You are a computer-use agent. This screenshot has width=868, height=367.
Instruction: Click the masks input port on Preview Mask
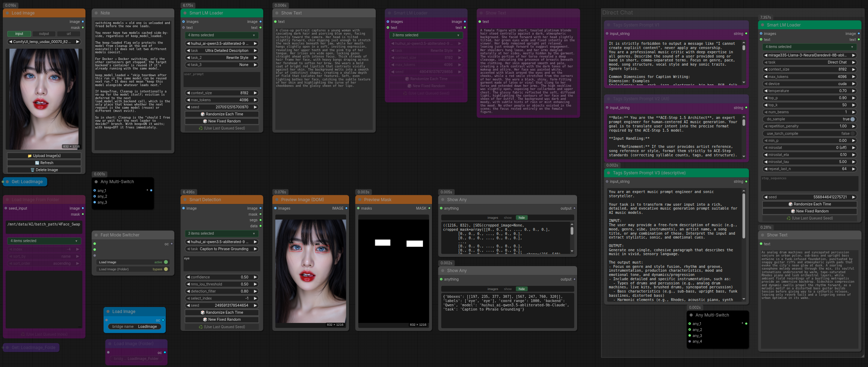tap(358, 208)
